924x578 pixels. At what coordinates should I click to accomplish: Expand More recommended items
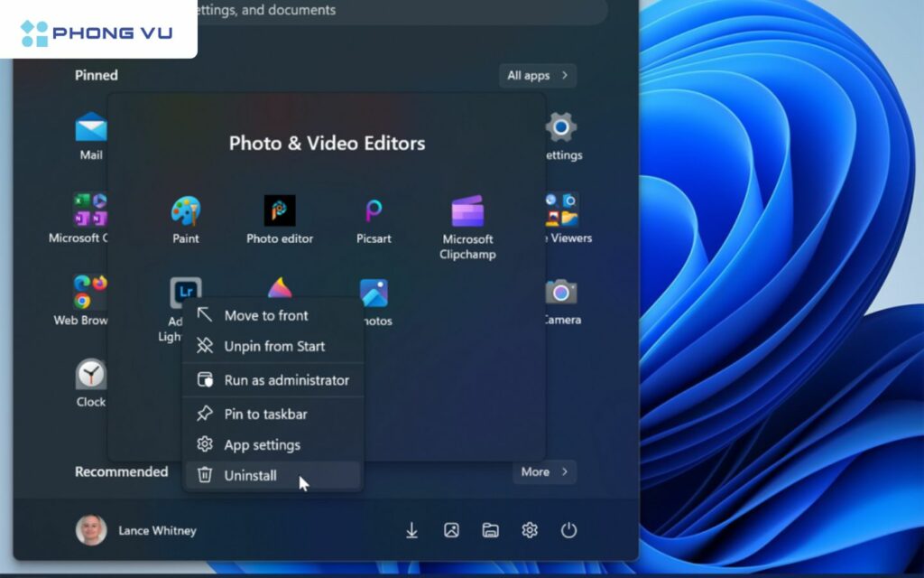coord(544,471)
